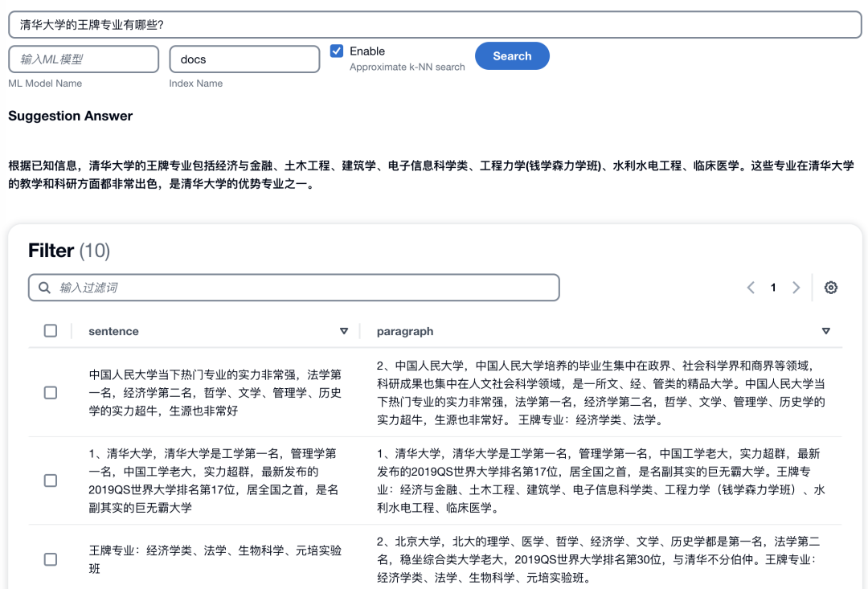Image resolution: width=868 pixels, height=589 pixels.
Task: Focus the ML Model Name input
Action: pyautogui.click(x=84, y=59)
